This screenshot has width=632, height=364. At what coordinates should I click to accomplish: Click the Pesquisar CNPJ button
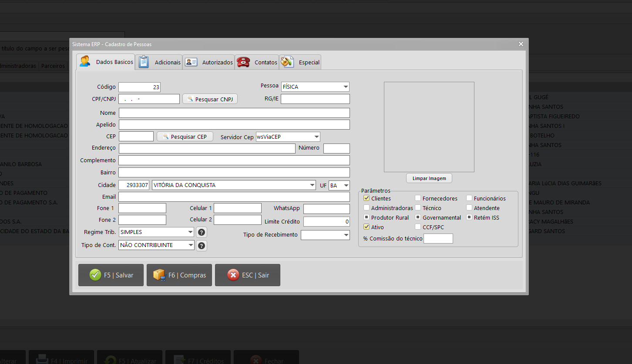pos(210,99)
